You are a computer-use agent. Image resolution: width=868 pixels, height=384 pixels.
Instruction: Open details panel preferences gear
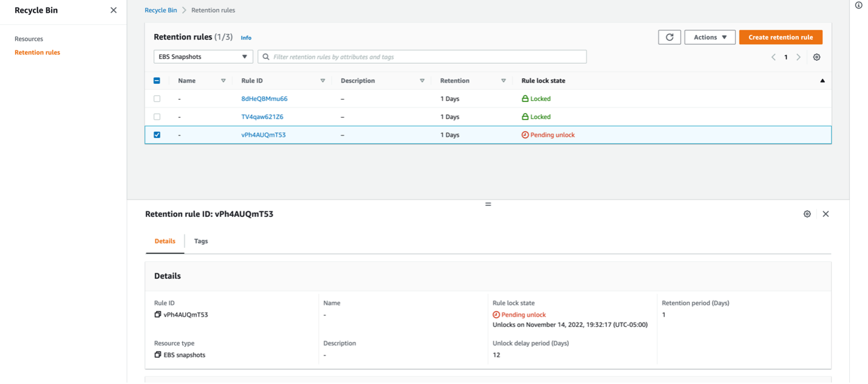pos(807,214)
